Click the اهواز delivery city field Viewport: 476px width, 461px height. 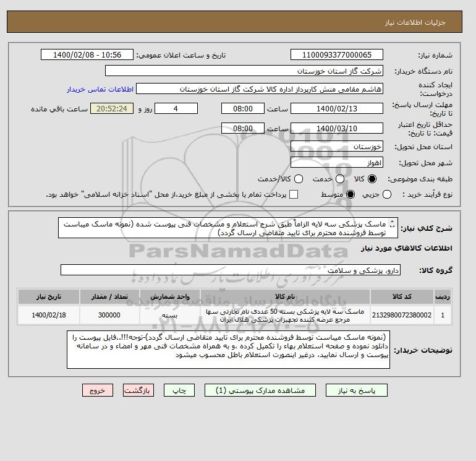(x=337, y=163)
